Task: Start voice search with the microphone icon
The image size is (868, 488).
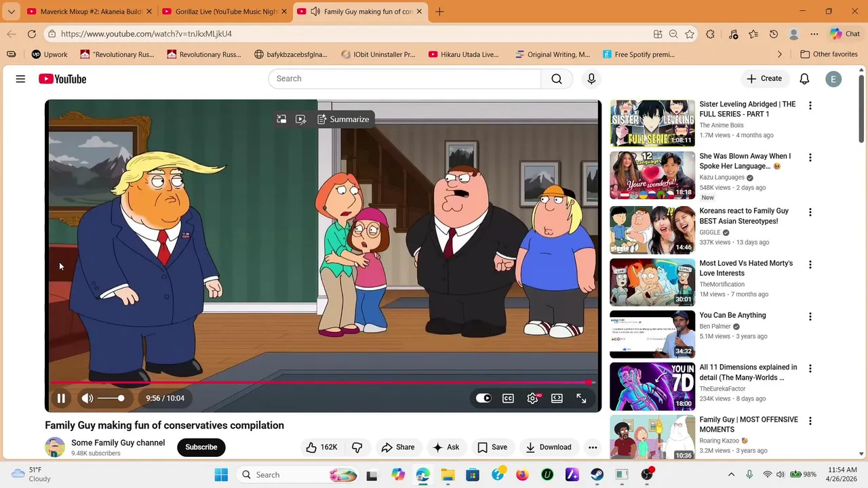Action: pyautogui.click(x=591, y=79)
